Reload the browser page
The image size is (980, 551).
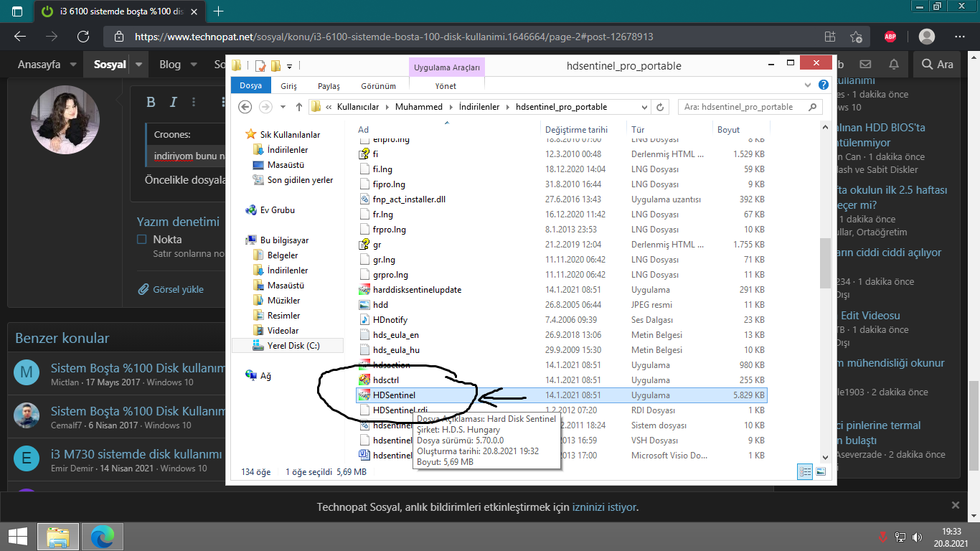click(x=83, y=37)
